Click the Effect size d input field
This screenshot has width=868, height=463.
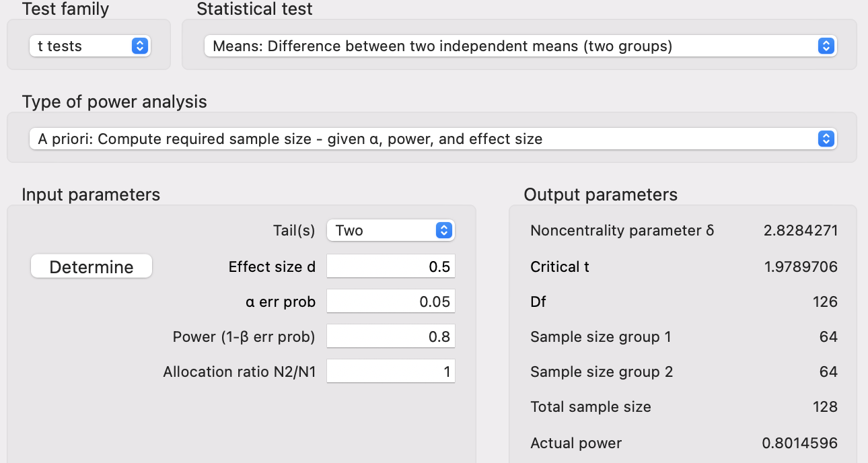390,266
